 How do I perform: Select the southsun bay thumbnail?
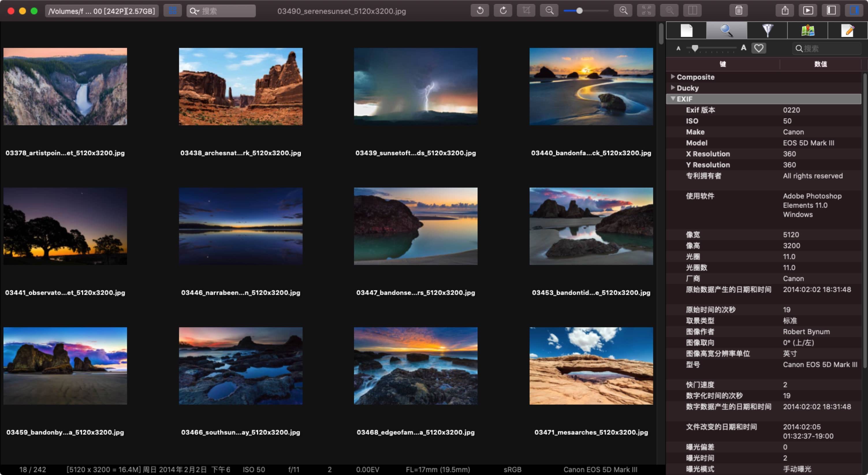tap(241, 366)
